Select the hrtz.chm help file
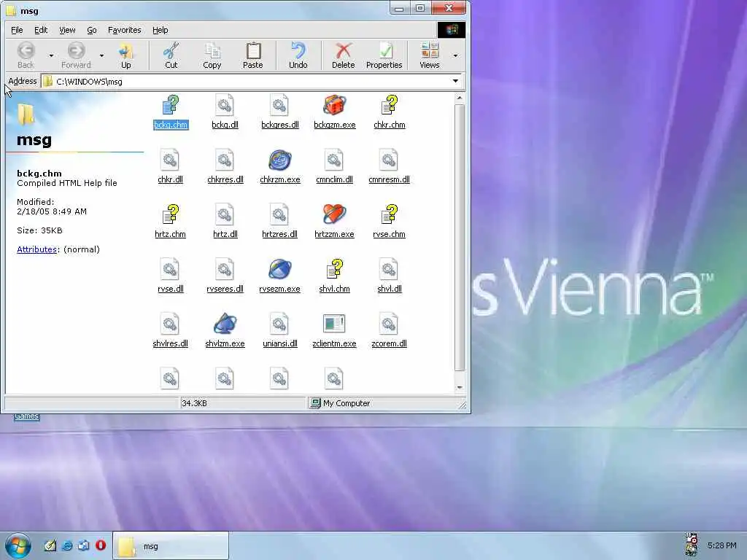 point(170,222)
